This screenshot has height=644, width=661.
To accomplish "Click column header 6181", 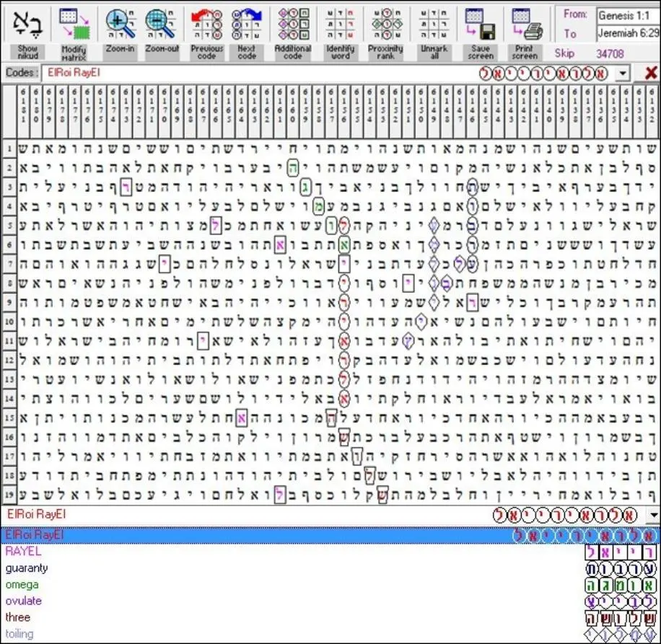I will coord(23,111).
